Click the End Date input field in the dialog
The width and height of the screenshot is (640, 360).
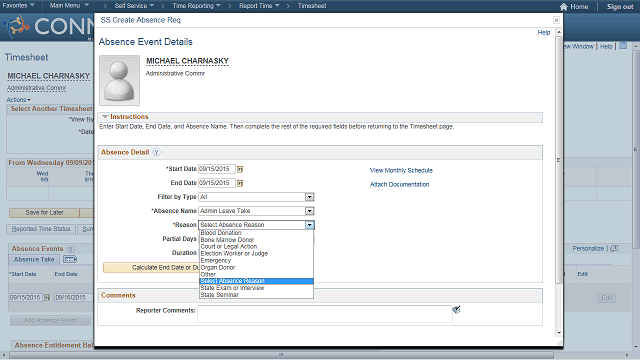click(x=217, y=183)
